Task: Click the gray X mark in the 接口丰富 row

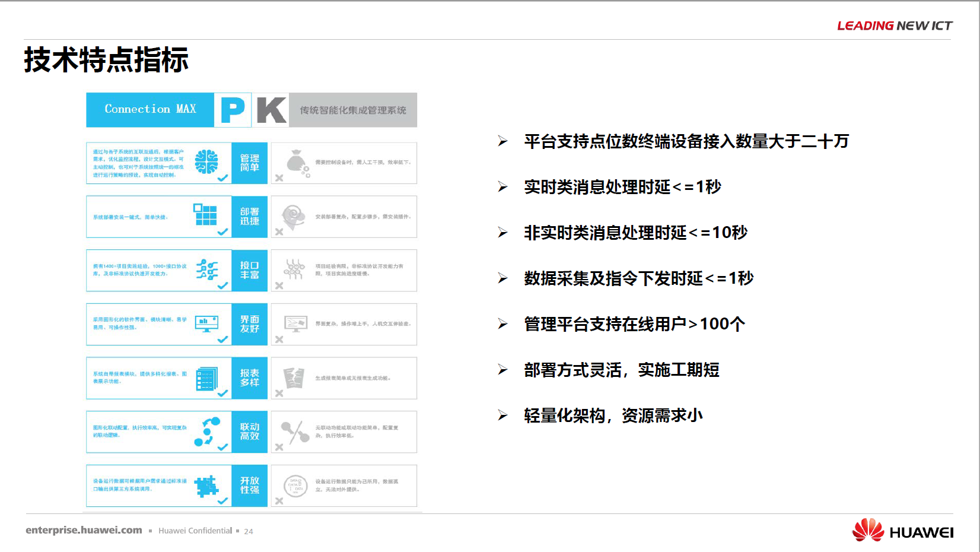Action: pos(279,285)
